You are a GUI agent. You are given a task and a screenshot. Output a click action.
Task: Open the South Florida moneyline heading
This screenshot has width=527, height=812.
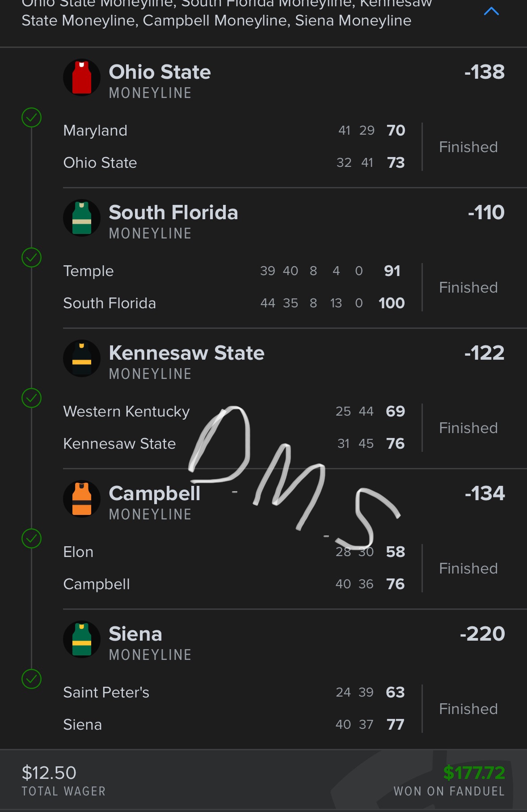(173, 213)
